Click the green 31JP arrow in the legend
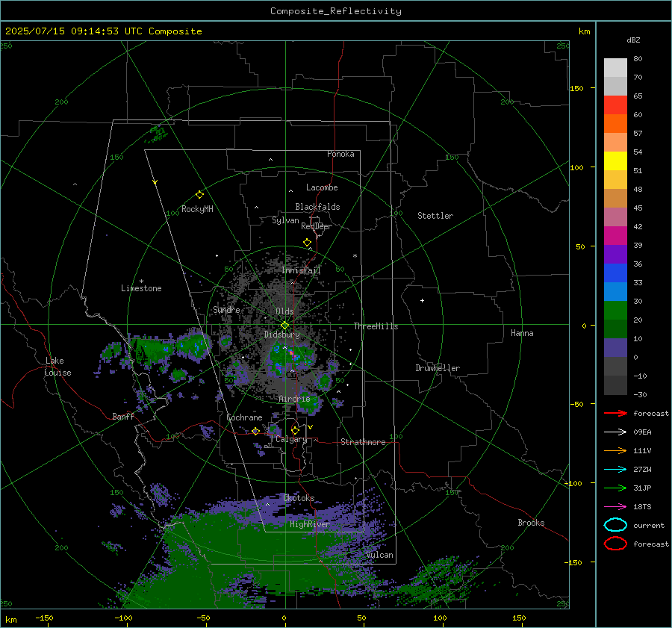Screen dimensions: 672x628 pos(615,488)
